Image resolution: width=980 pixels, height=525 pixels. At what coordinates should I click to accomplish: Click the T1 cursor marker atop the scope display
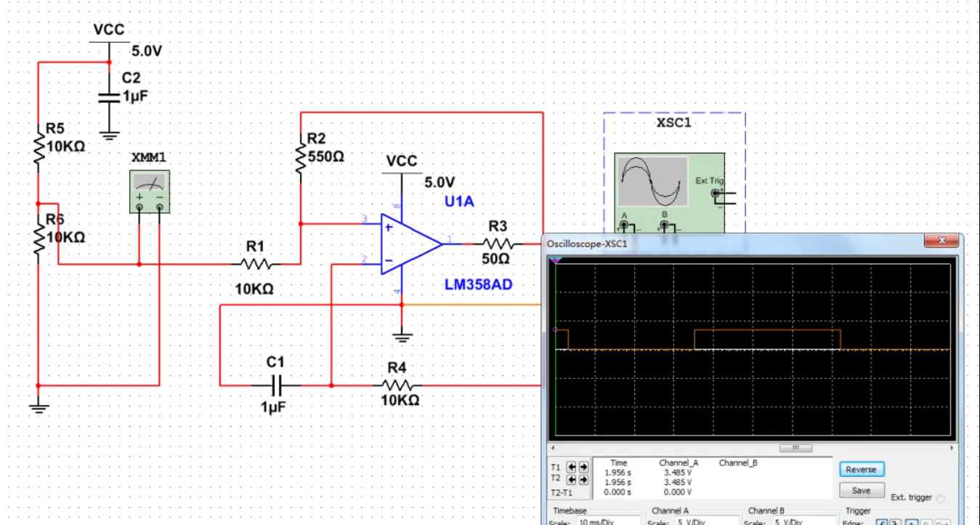(x=556, y=260)
